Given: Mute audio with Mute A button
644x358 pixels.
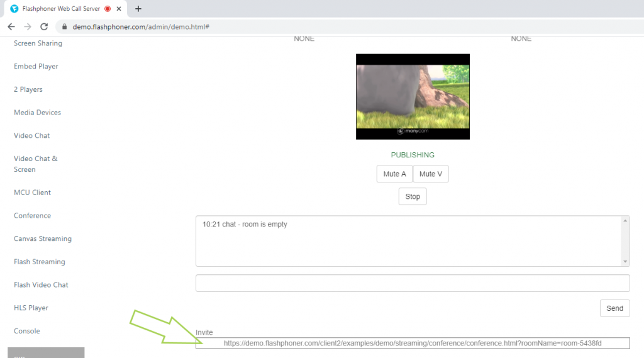Looking at the screenshot, I should [x=394, y=174].
